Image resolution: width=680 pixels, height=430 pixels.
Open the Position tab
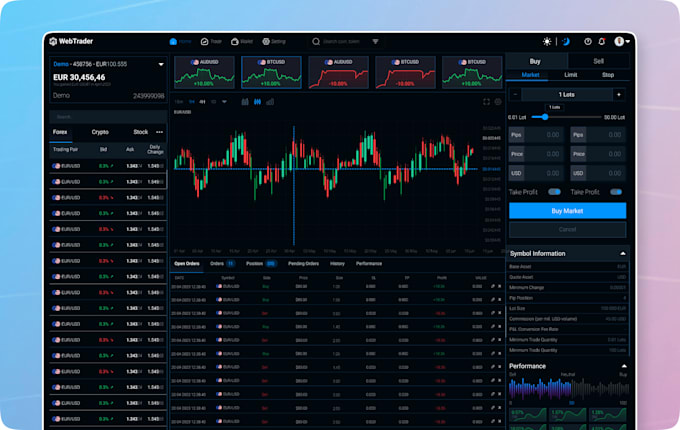point(261,264)
